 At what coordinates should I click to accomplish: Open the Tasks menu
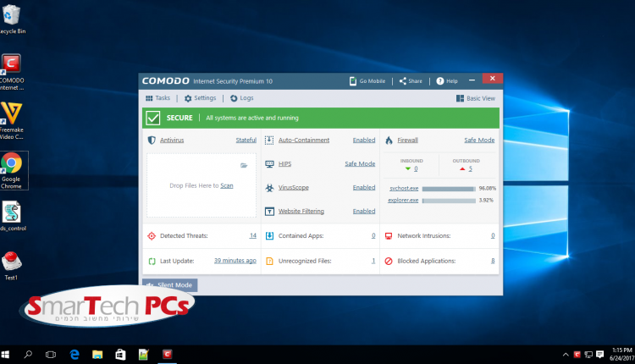(x=158, y=98)
